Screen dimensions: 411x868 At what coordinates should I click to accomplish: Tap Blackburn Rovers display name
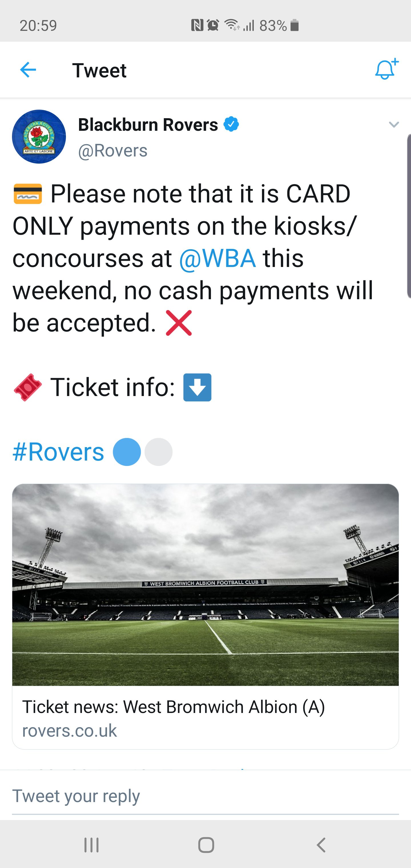148,125
